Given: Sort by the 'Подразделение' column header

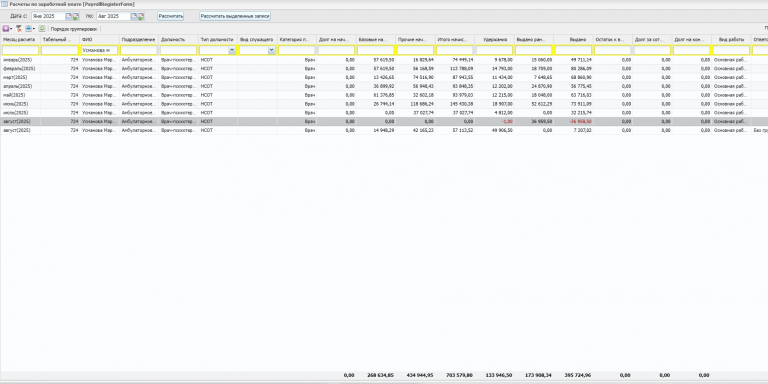Looking at the screenshot, I should (x=139, y=39).
